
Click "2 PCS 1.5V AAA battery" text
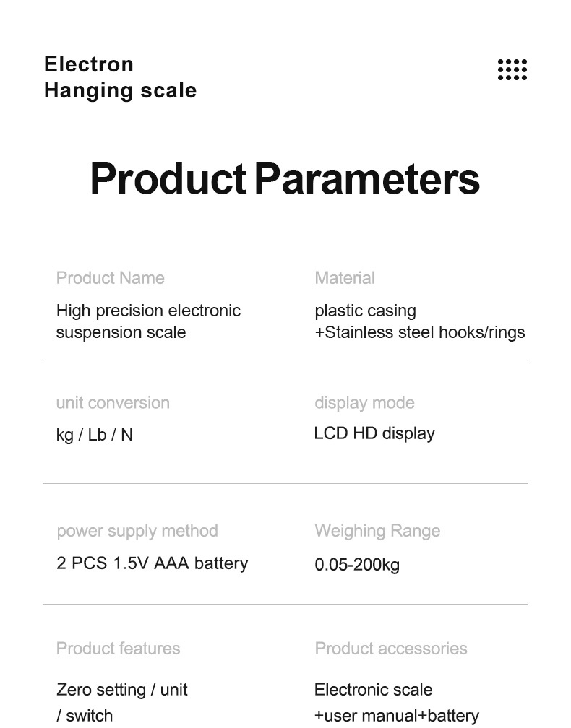[153, 563]
